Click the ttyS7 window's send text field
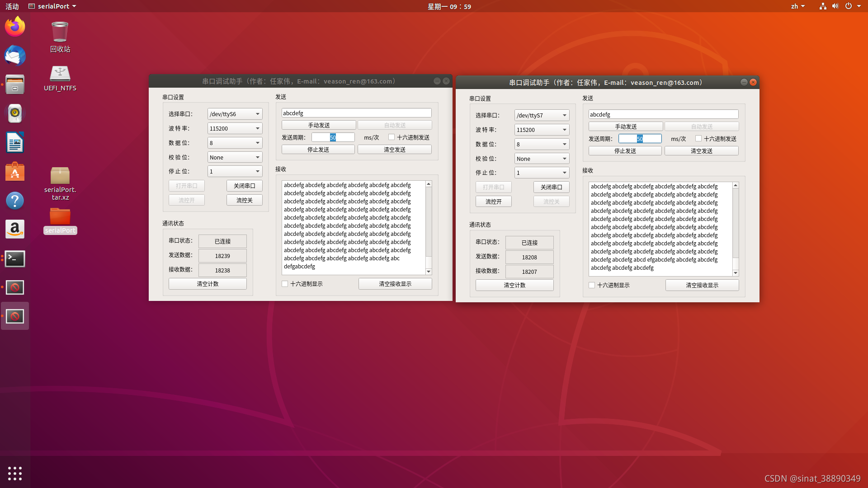 [x=663, y=114]
